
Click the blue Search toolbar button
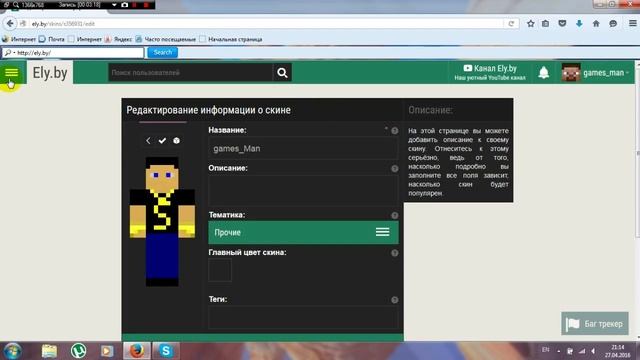tap(162, 53)
